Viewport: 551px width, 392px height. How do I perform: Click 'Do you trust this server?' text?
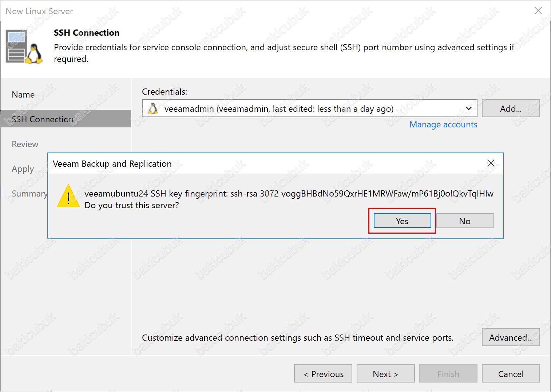pyautogui.click(x=132, y=205)
